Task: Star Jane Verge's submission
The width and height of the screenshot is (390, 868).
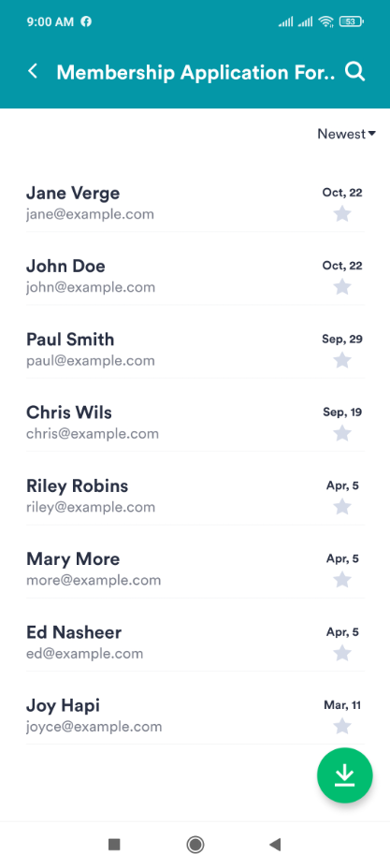Action: coord(342,213)
